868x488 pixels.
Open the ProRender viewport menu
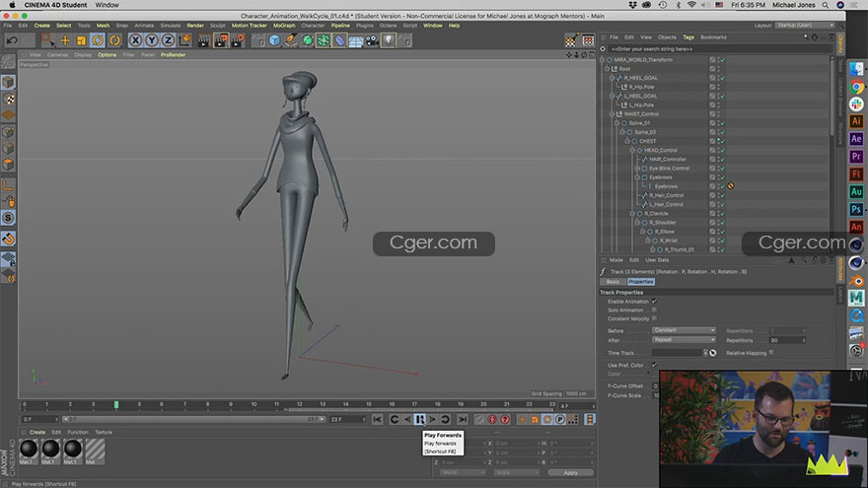174,55
